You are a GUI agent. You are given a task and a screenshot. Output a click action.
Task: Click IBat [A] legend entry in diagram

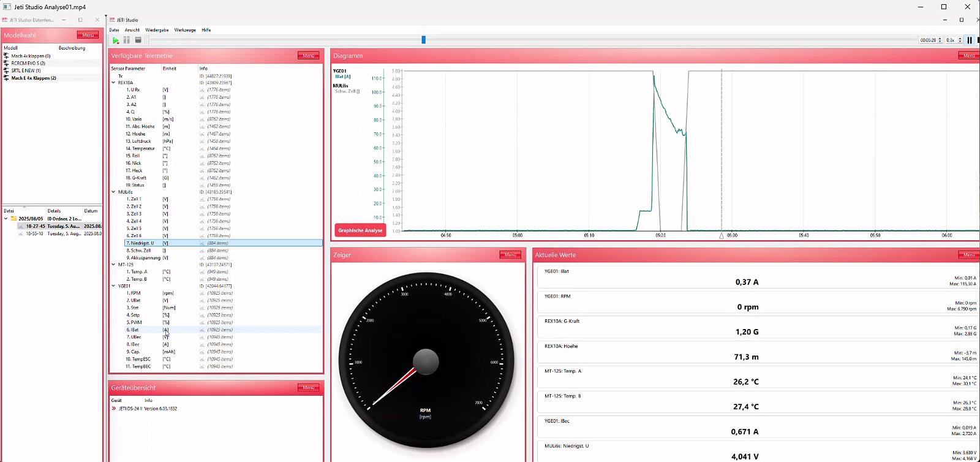coord(343,77)
